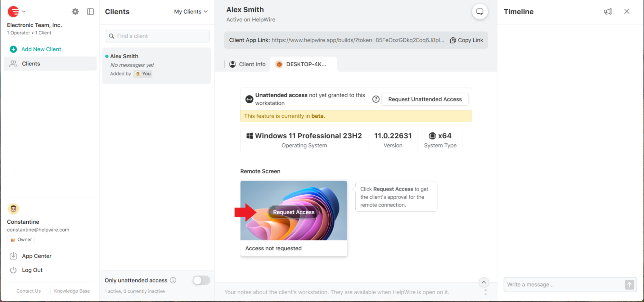
Task: Click the megaphone icon in Timeline
Action: pyautogui.click(x=608, y=11)
